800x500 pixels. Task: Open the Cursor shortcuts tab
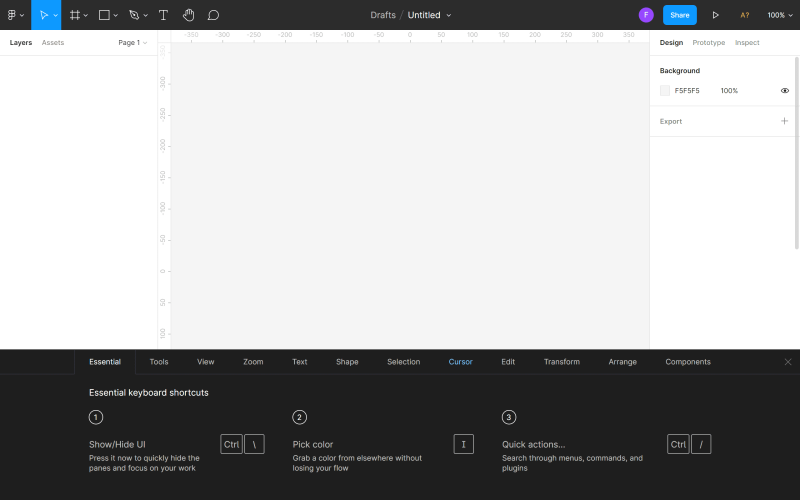460,362
